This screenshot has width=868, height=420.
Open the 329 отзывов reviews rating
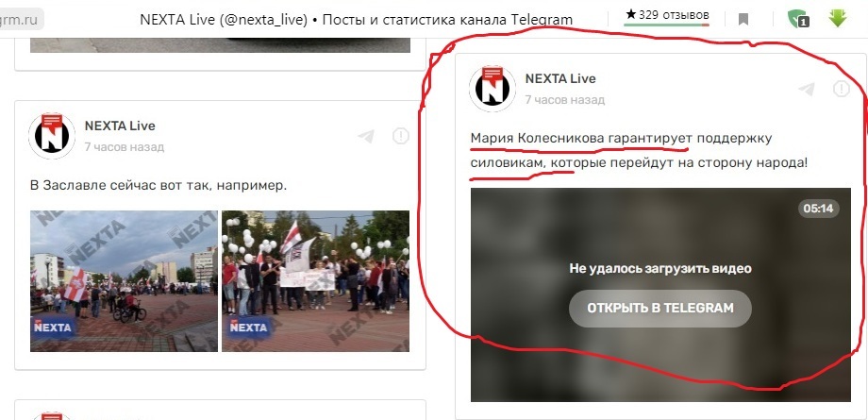667,15
